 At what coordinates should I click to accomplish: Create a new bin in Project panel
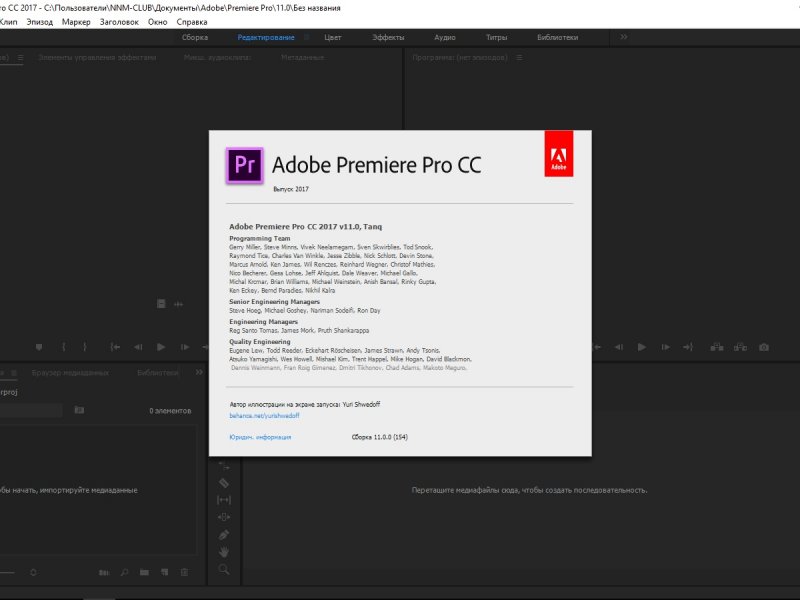click(x=144, y=572)
